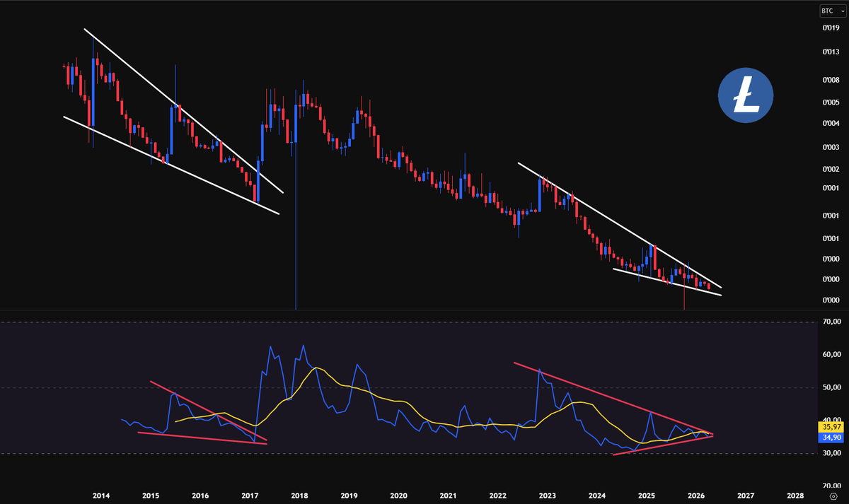Viewport: 849px width, 504px height.
Task: Click the 2021 time axis label
Action: pyautogui.click(x=448, y=496)
